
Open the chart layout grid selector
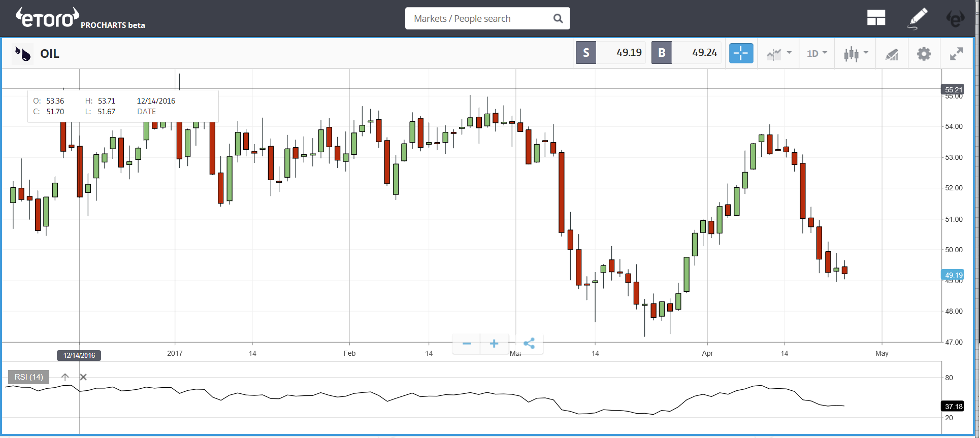tap(876, 18)
